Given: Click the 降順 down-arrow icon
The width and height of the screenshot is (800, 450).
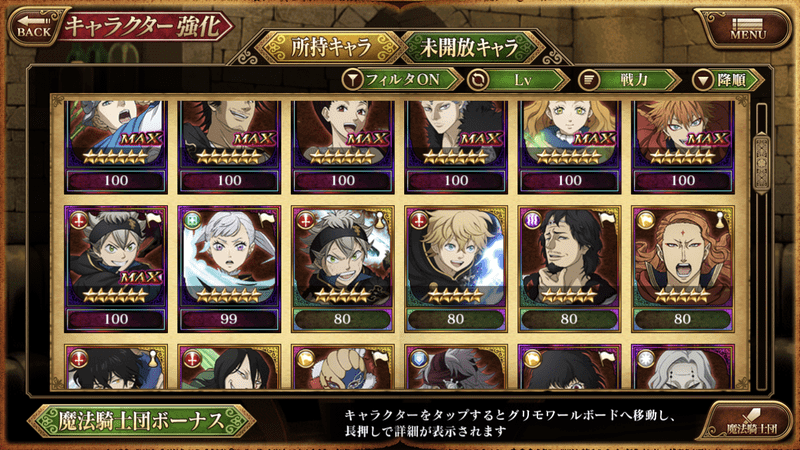Looking at the screenshot, I should [x=702, y=80].
